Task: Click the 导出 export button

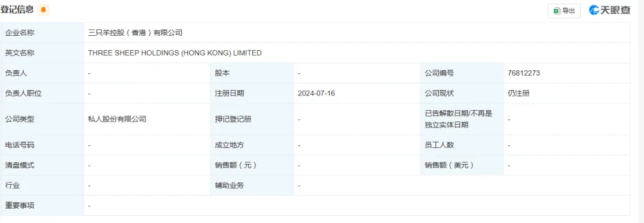Action: click(x=564, y=11)
